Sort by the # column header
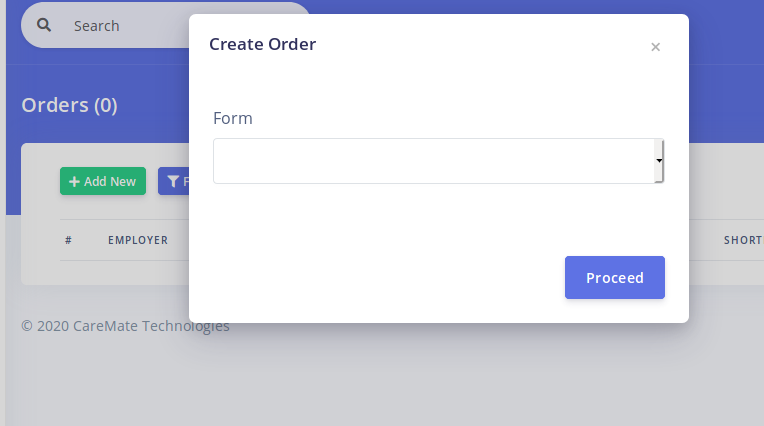 click(x=68, y=240)
